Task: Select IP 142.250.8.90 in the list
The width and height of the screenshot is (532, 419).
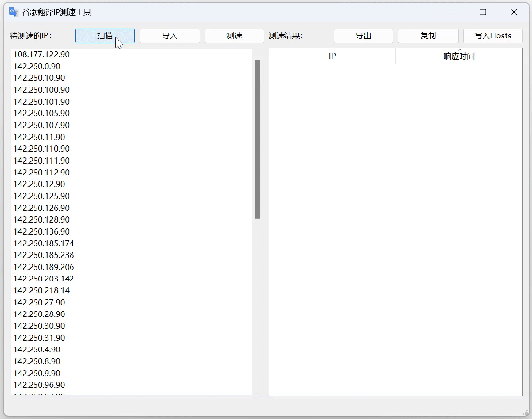Action: (37, 361)
